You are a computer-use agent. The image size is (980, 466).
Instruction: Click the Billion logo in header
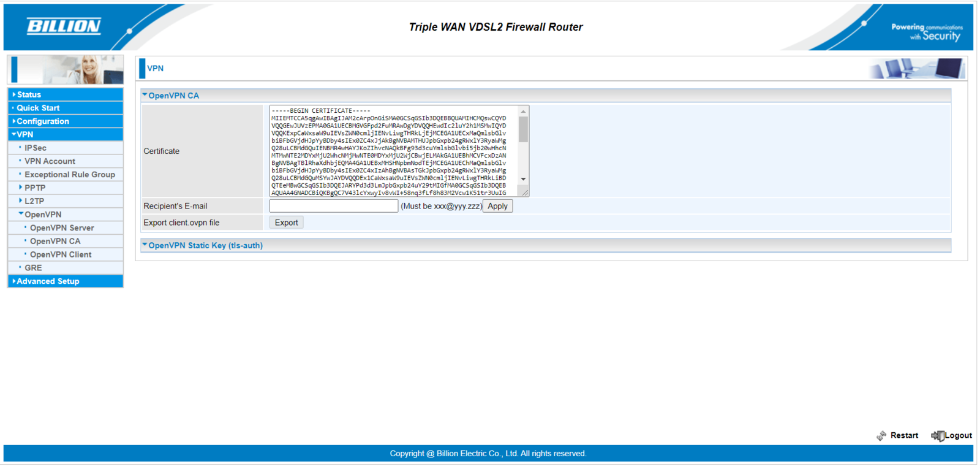click(64, 26)
